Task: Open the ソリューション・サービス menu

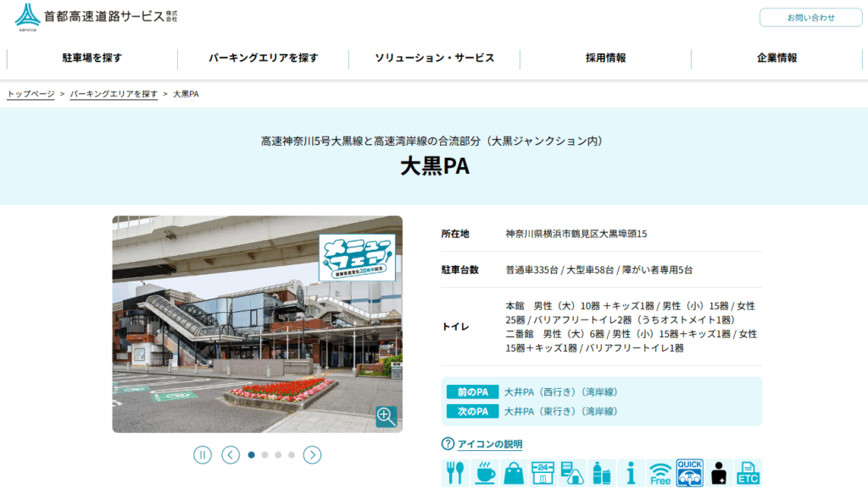Action: point(434,58)
